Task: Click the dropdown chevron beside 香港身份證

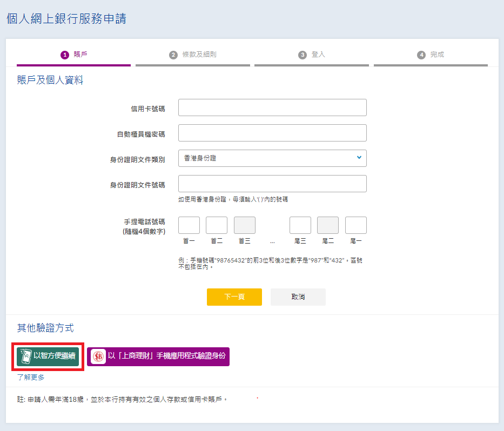Action: coord(359,158)
